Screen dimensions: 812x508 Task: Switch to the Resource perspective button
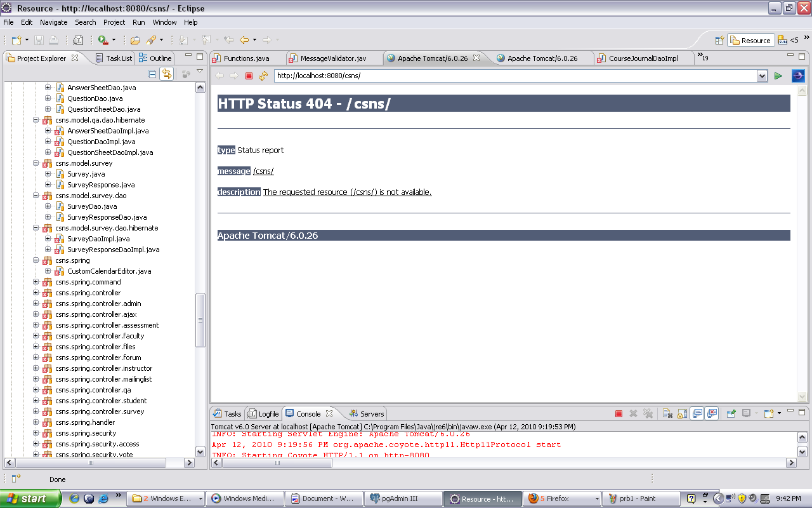coord(750,41)
